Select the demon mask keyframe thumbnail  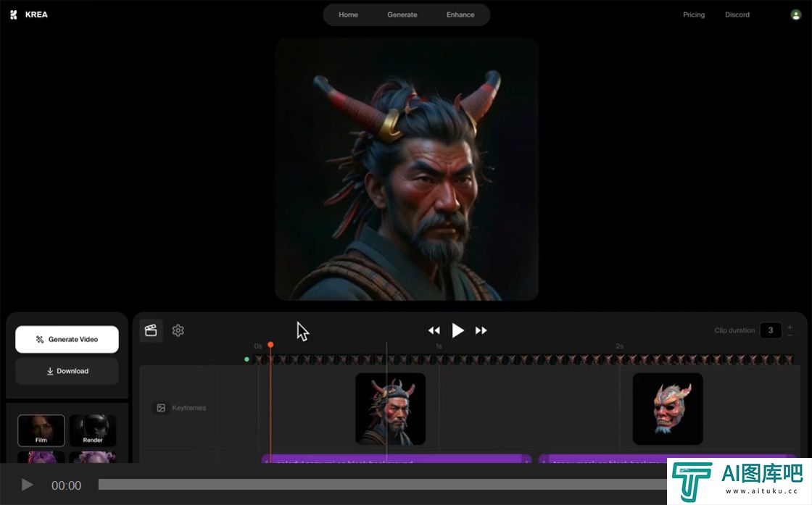point(668,409)
